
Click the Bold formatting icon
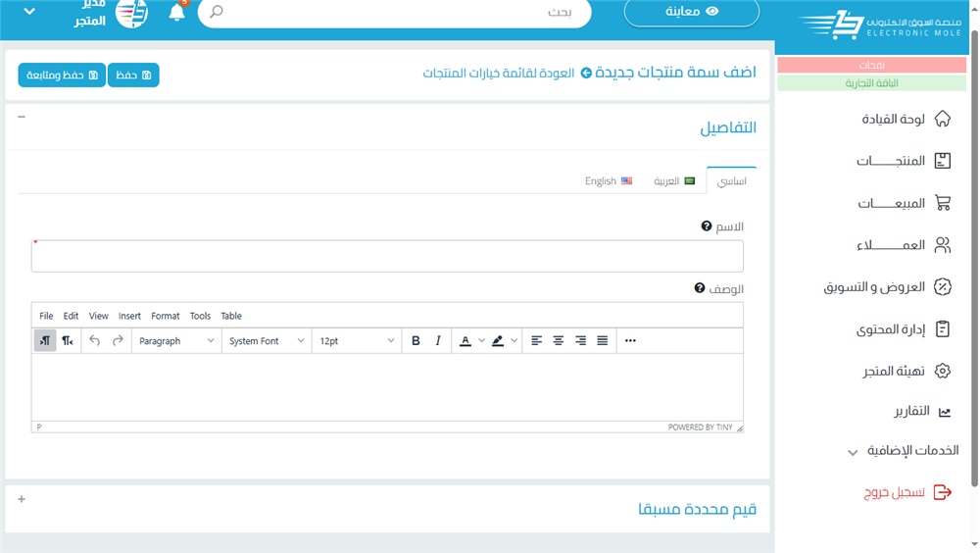click(416, 341)
